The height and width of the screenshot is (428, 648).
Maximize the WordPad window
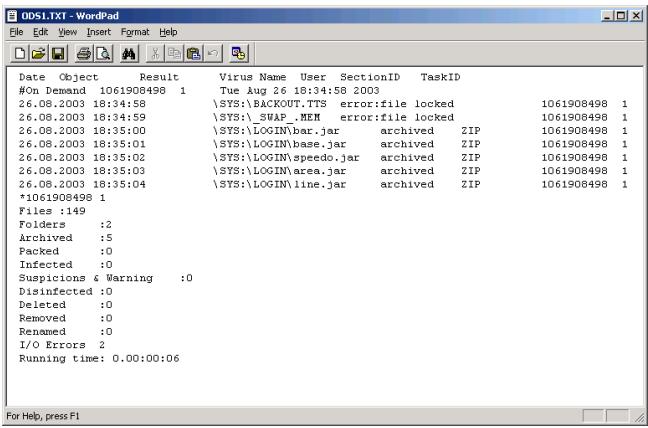(620, 16)
